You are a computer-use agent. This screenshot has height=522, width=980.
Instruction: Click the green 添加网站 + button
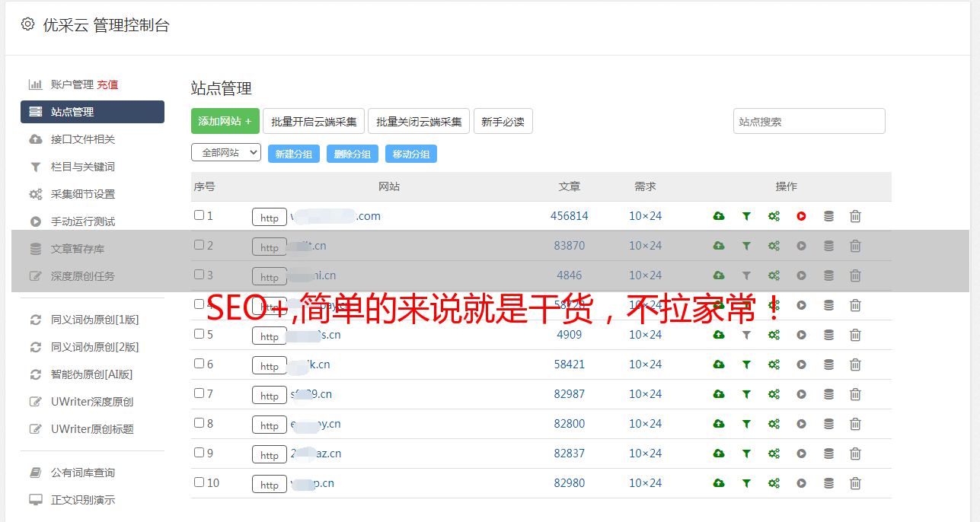[x=225, y=121]
